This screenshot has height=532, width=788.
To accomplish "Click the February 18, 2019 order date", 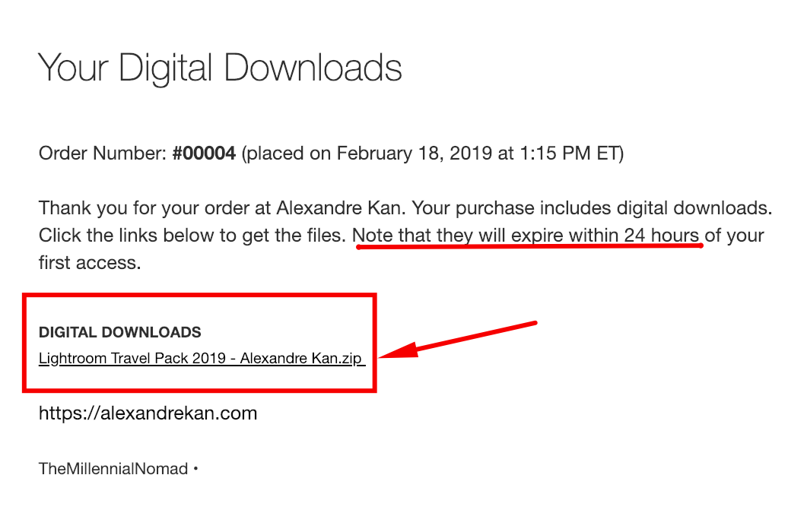I will point(414,154).
